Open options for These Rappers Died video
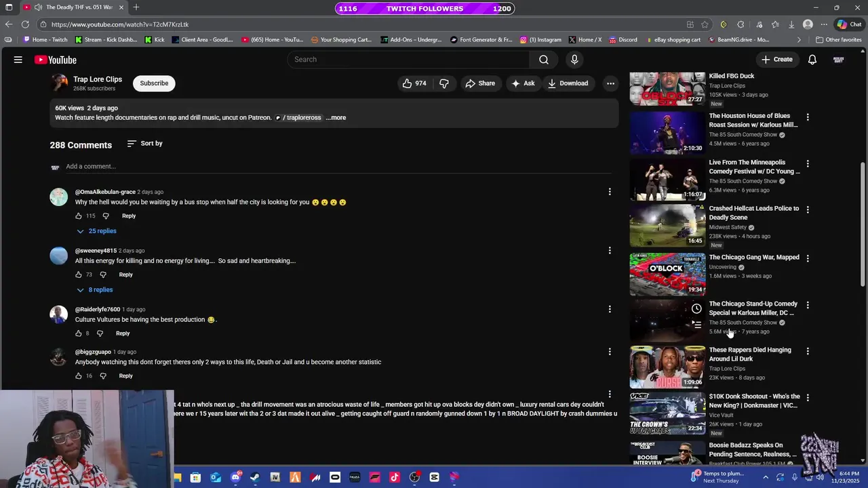 coord(807,352)
